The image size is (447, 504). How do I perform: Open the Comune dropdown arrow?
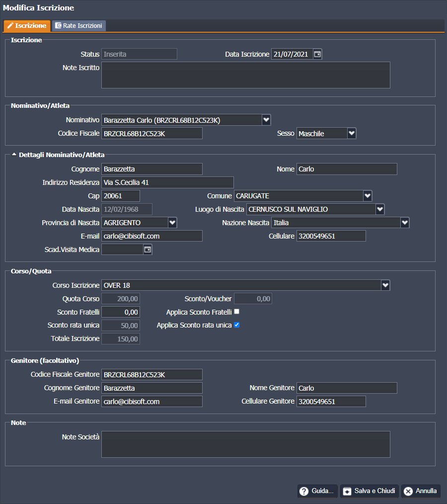click(x=368, y=196)
